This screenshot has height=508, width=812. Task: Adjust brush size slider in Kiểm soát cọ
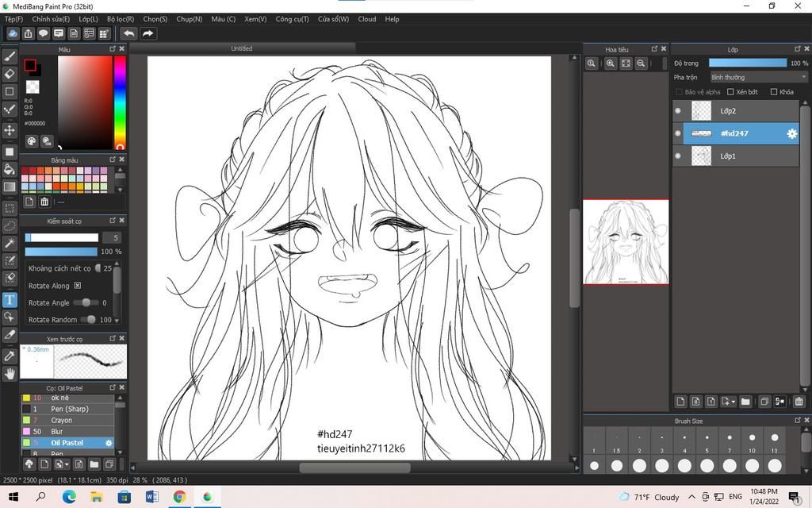coord(62,237)
